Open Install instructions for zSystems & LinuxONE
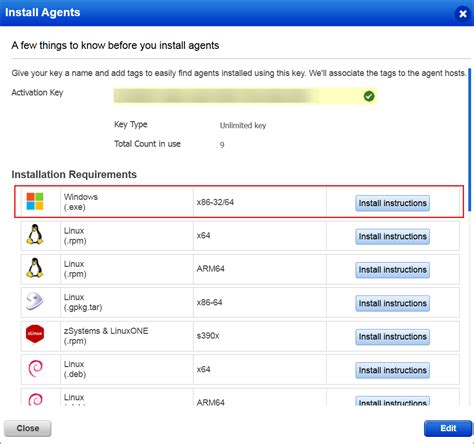The width and height of the screenshot is (474, 444). click(x=392, y=337)
